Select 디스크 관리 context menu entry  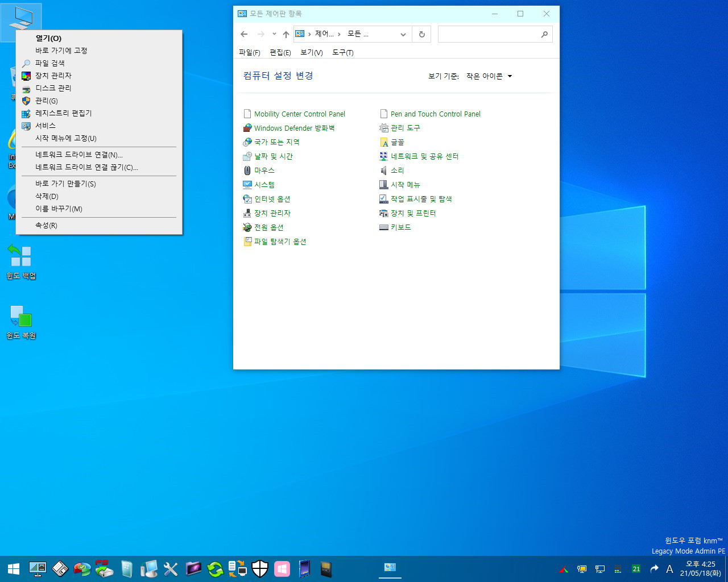pyautogui.click(x=99, y=88)
